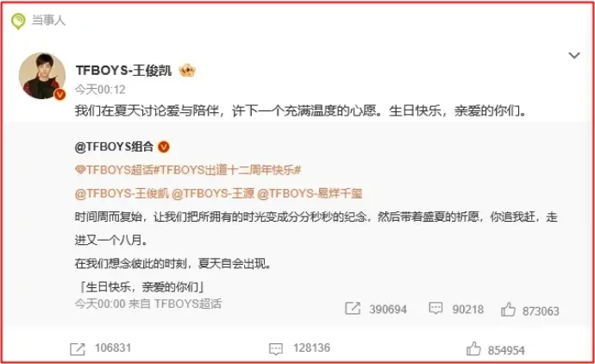
Task: Open the round profile avatar photo
Action: [41, 76]
